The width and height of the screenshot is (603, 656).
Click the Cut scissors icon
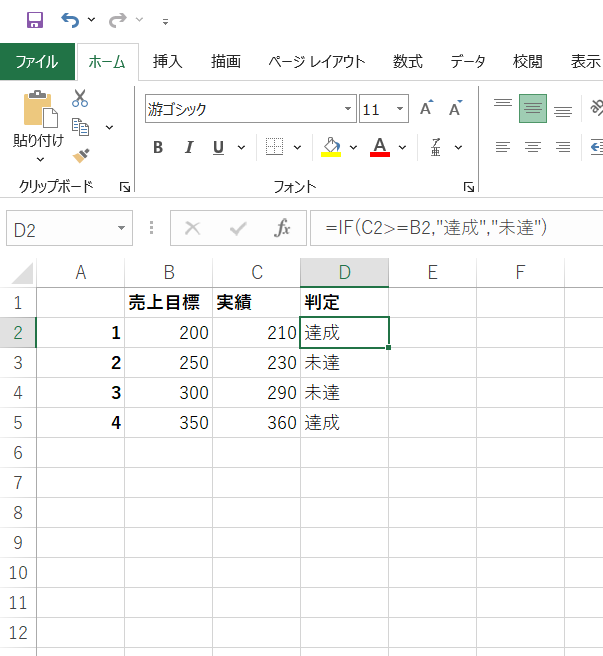coord(80,99)
